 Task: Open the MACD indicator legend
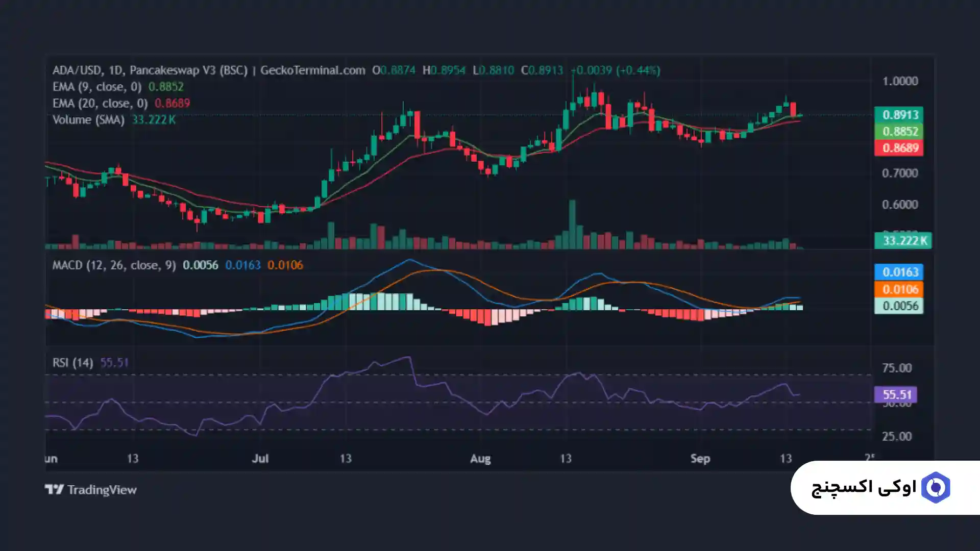pos(113,265)
